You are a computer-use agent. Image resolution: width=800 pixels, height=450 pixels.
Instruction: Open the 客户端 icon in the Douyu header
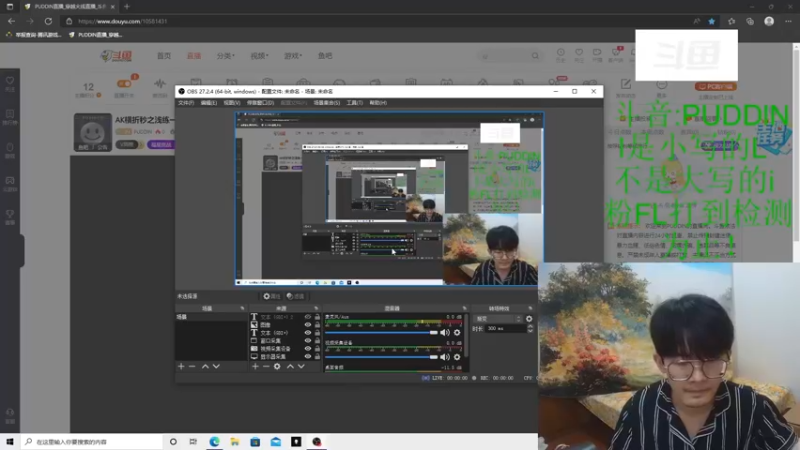(616, 55)
